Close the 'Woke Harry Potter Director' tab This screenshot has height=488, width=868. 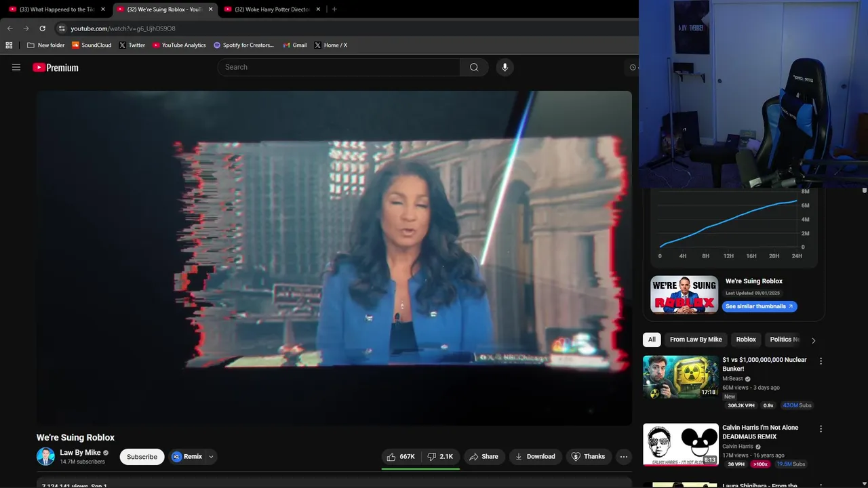318,9
